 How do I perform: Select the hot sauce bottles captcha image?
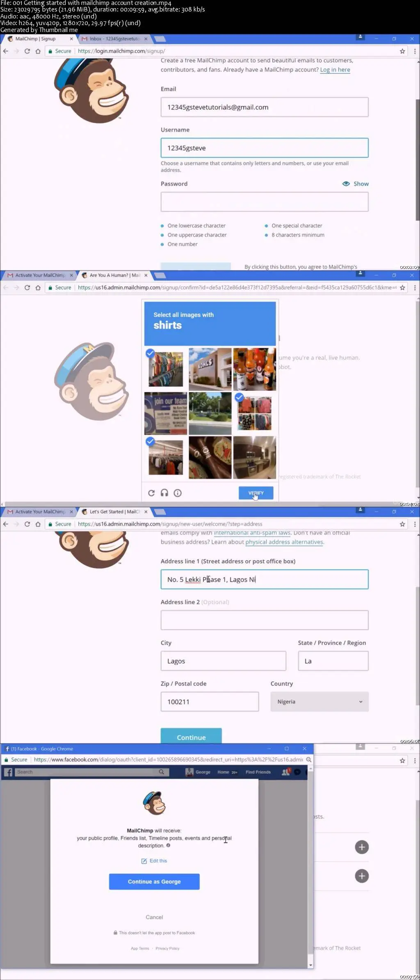coord(255,369)
